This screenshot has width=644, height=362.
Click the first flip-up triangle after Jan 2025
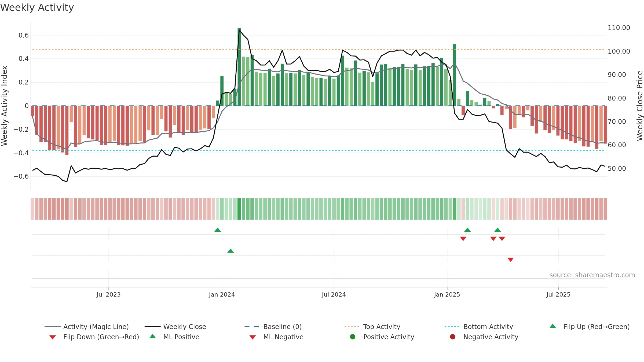pyautogui.click(x=467, y=230)
